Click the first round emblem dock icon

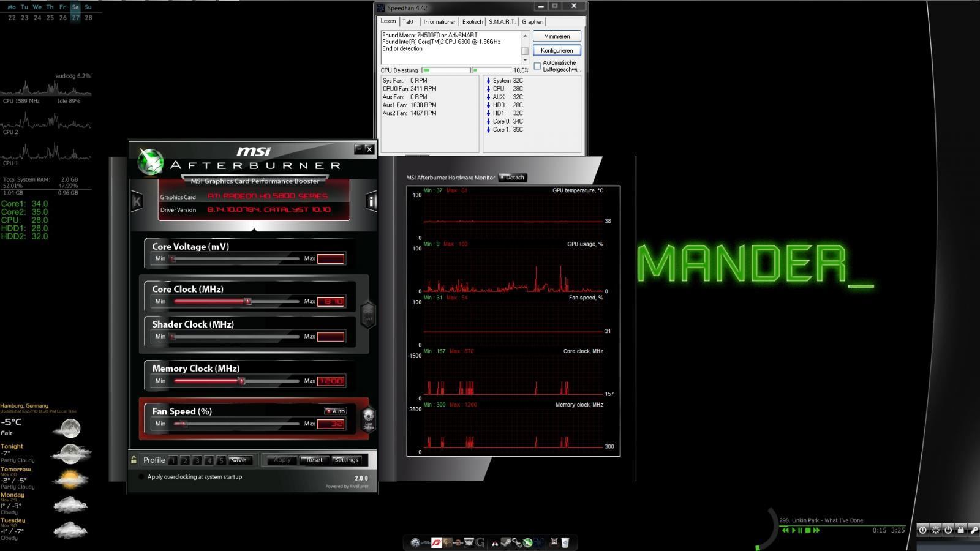tap(415, 542)
